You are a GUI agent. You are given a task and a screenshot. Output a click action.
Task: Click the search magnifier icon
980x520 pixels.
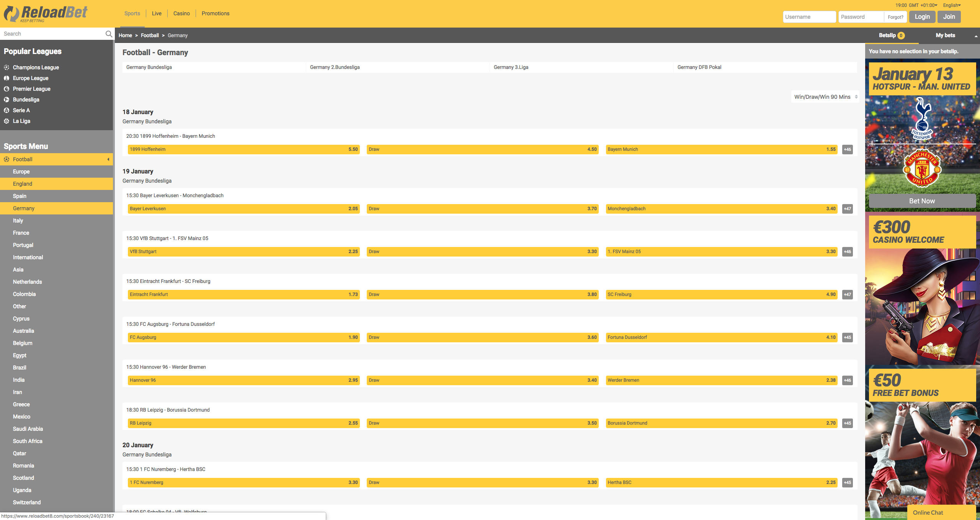(109, 34)
